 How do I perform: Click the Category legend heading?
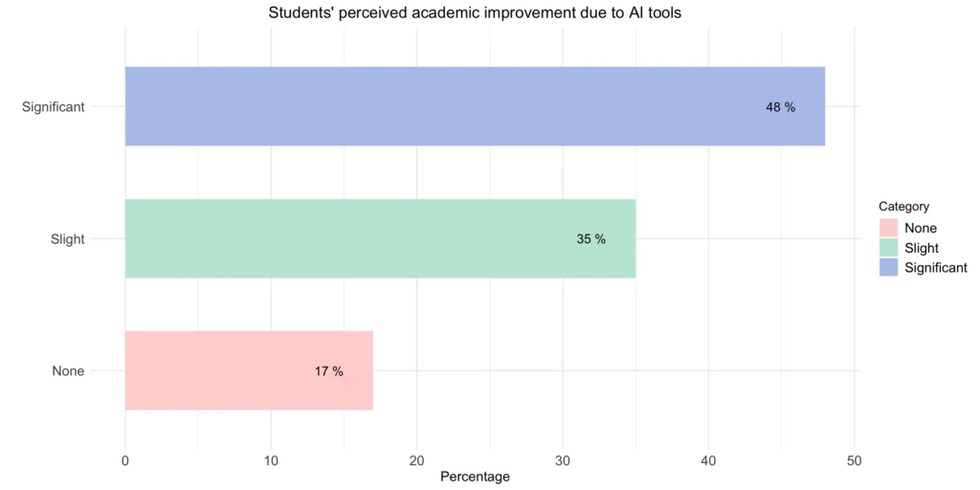[903, 207]
